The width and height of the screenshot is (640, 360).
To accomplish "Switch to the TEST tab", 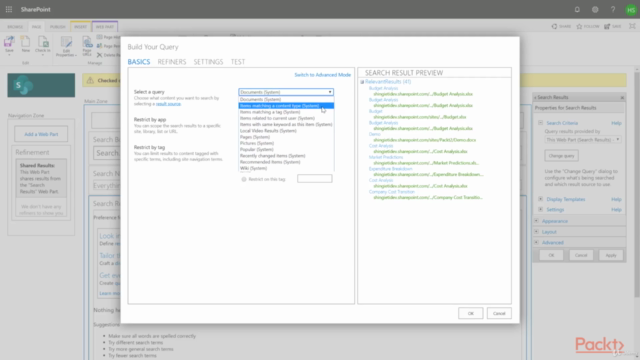I will (x=238, y=62).
